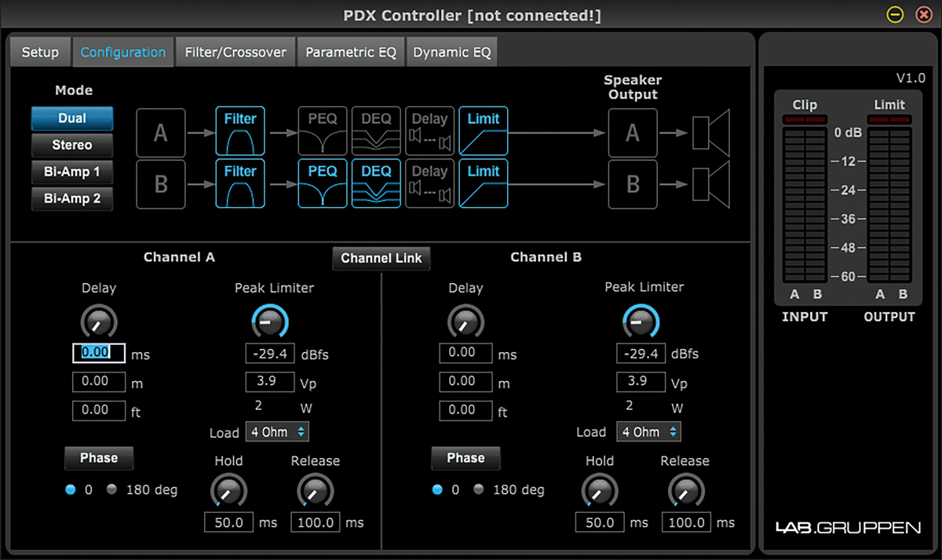Viewport: 942px width, 560px height.
Task: Close the PDX Controller window
Action: coord(922,14)
